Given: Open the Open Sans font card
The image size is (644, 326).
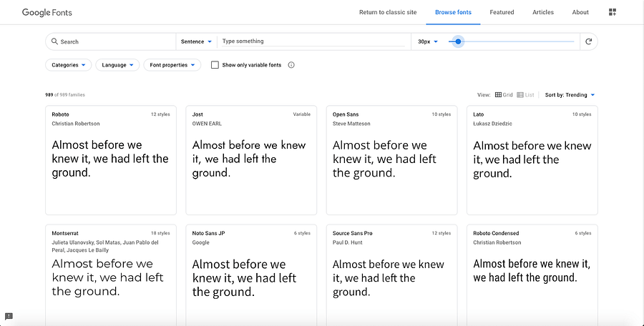Looking at the screenshot, I should click(392, 160).
